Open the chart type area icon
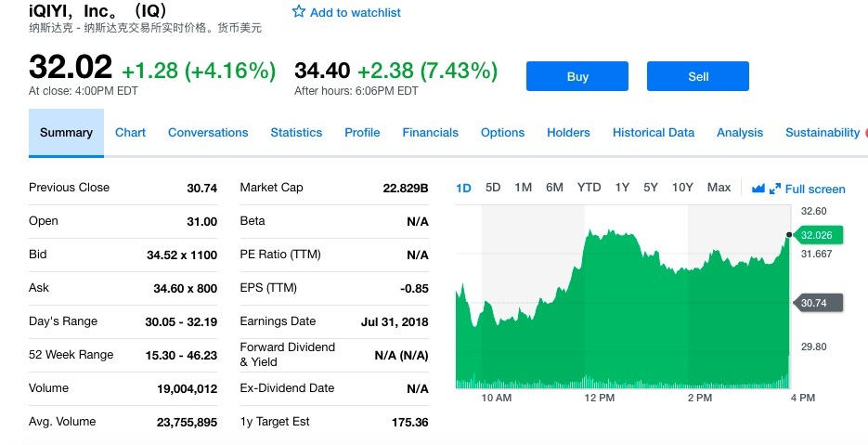 [x=758, y=189]
